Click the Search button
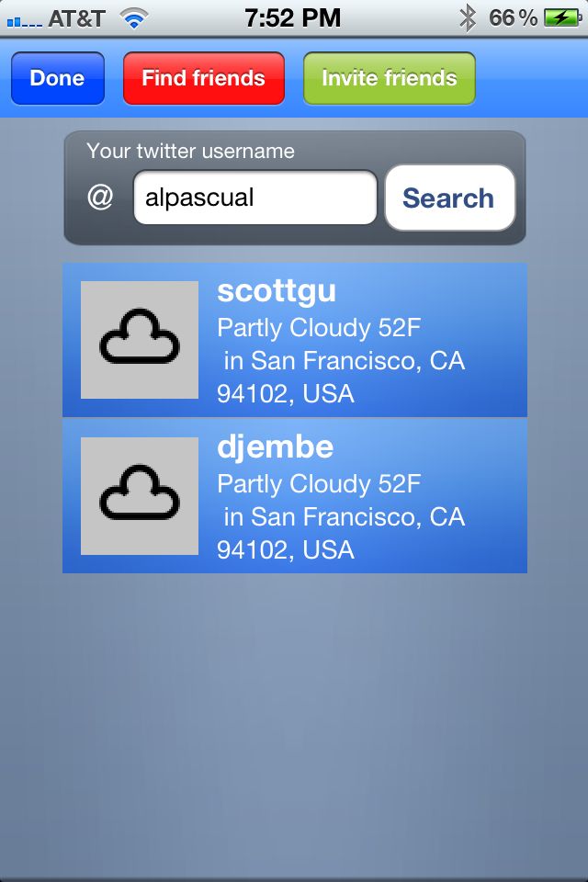Image resolution: width=588 pixels, height=882 pixels. point(449,198)
